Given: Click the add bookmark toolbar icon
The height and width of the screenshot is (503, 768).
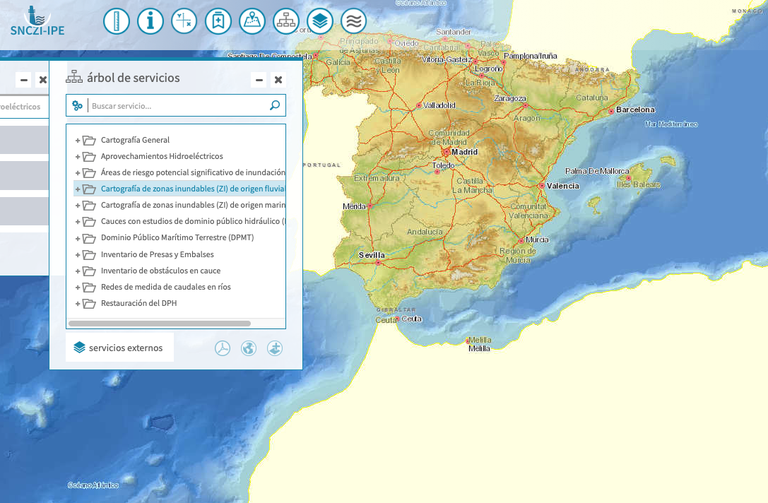Looking at the screenshot, I should 218,20.
